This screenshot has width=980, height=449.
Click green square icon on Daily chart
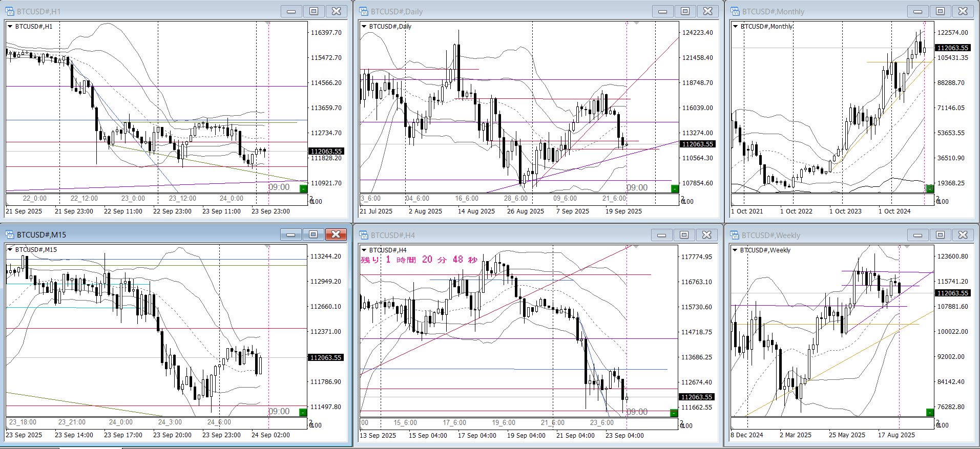(675, 189)
